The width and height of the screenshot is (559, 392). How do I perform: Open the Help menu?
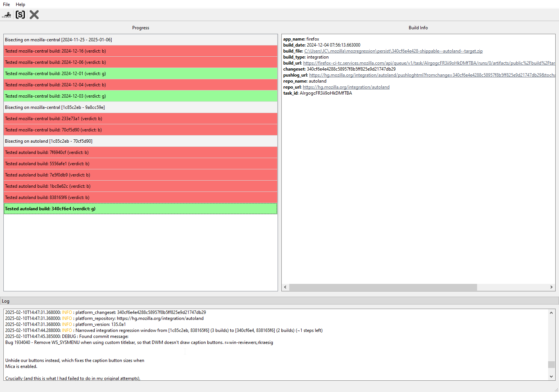pos(20,5)
